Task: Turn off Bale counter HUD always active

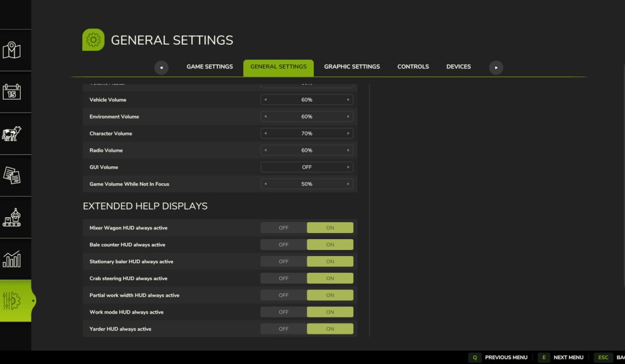Action: (283, 244)
